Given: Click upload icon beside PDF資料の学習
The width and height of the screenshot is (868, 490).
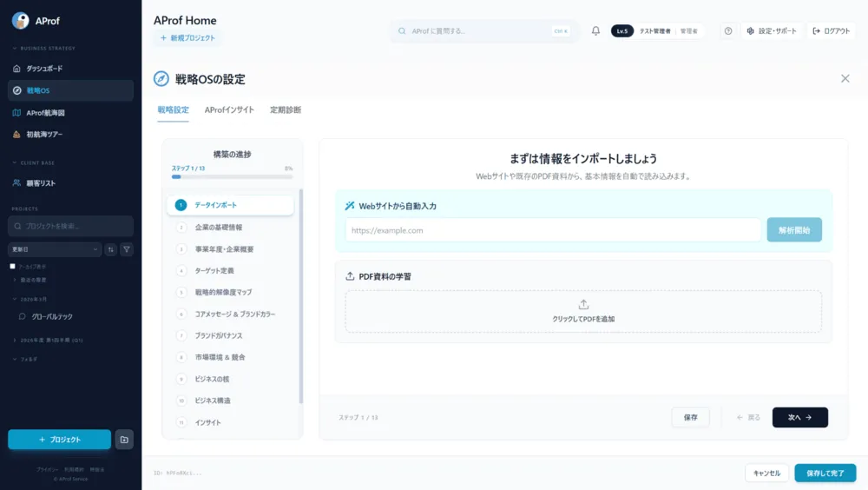Looking at the screenshot, I should [x=350, y=276].
